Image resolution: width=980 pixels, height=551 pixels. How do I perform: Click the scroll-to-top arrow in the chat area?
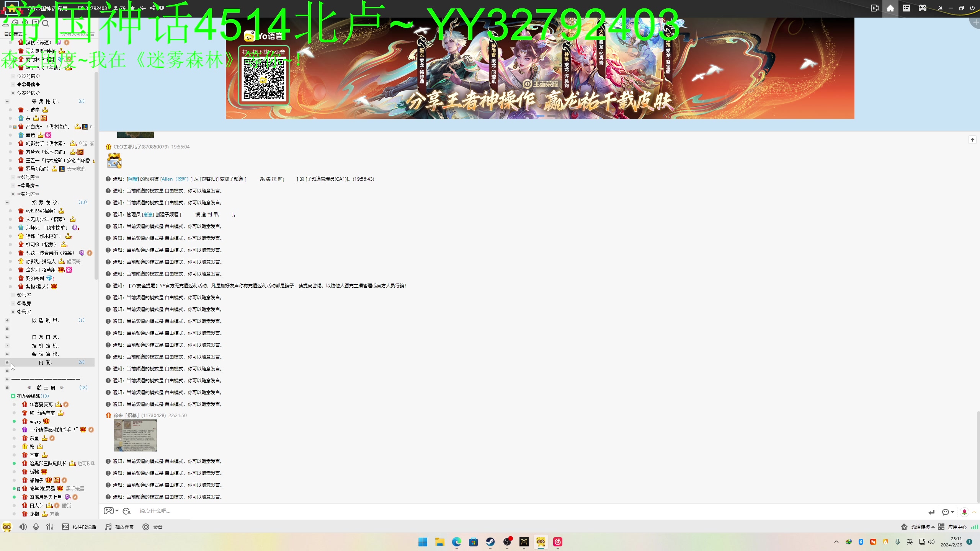972,140
